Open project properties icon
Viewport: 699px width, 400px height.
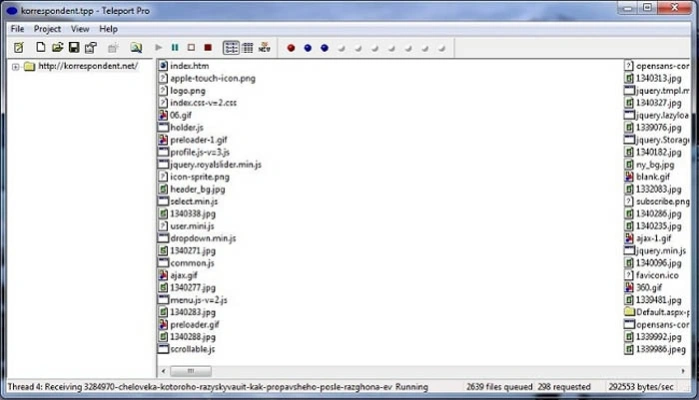coord(91,47)
